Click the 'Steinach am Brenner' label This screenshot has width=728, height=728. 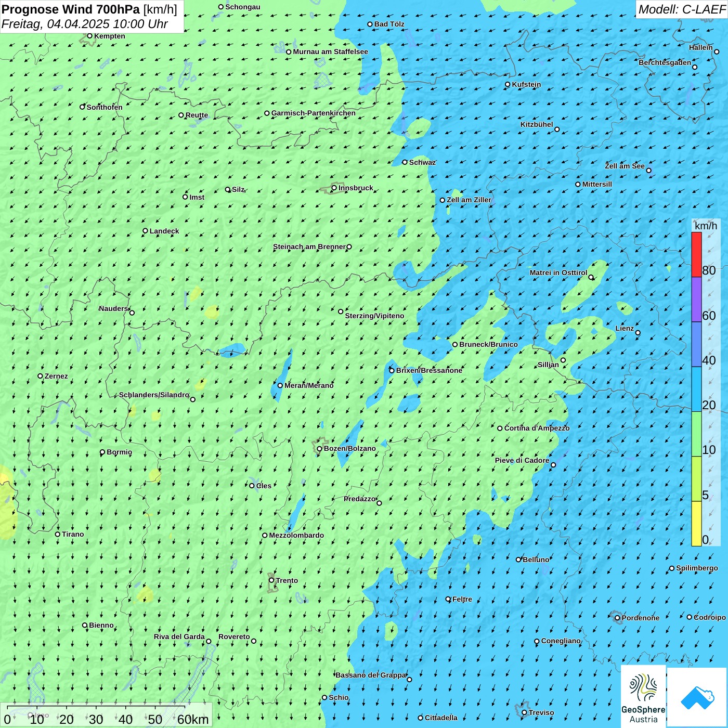pos(309,246)
